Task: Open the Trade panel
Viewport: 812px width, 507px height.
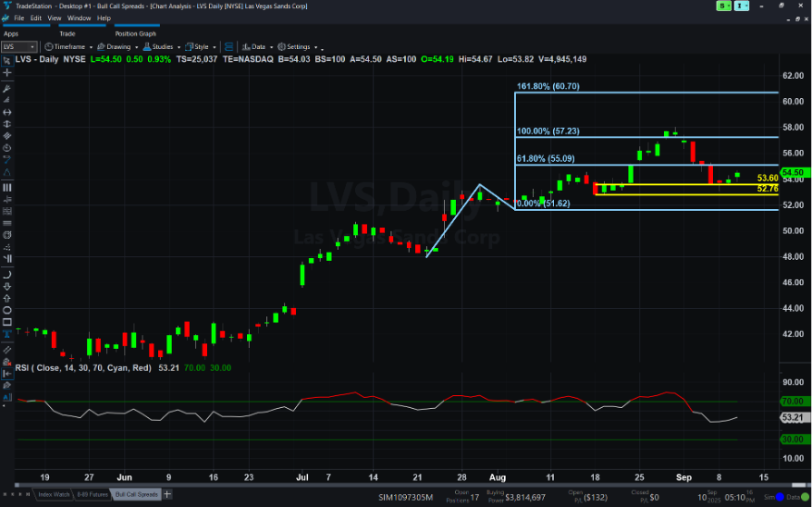Action: click(x=68, y=33)
